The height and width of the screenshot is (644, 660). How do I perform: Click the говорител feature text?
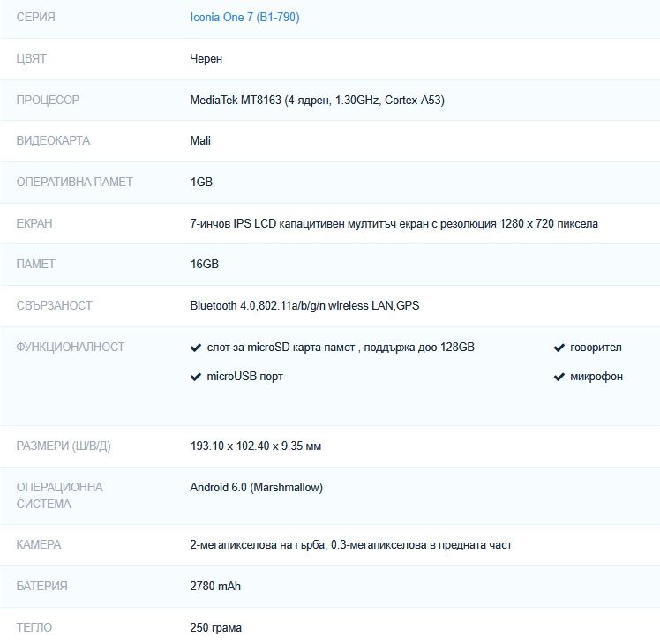[596, 348]
